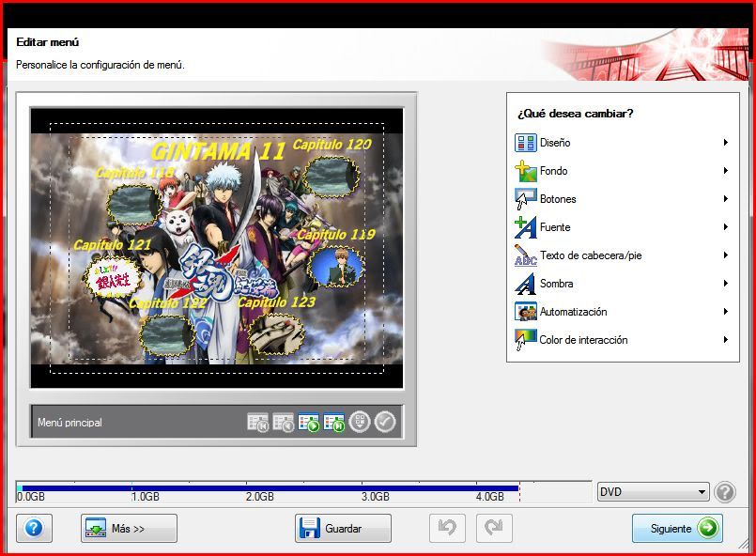Expand the arrow for Texto de cabecera/pie
Viewport: 756px width, 556px height.
725,255
